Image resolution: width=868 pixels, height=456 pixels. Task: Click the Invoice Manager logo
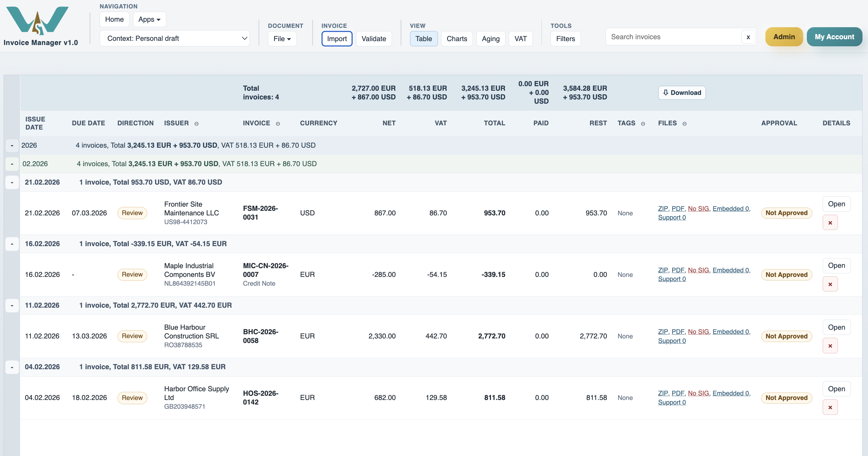[x=38, y=21]
